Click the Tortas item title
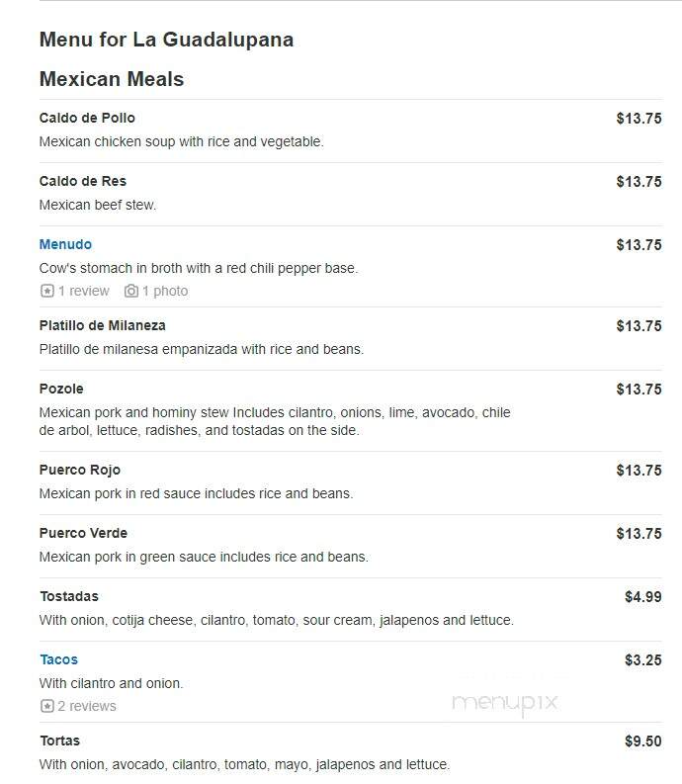682x784 pixels. coord(60,740)
